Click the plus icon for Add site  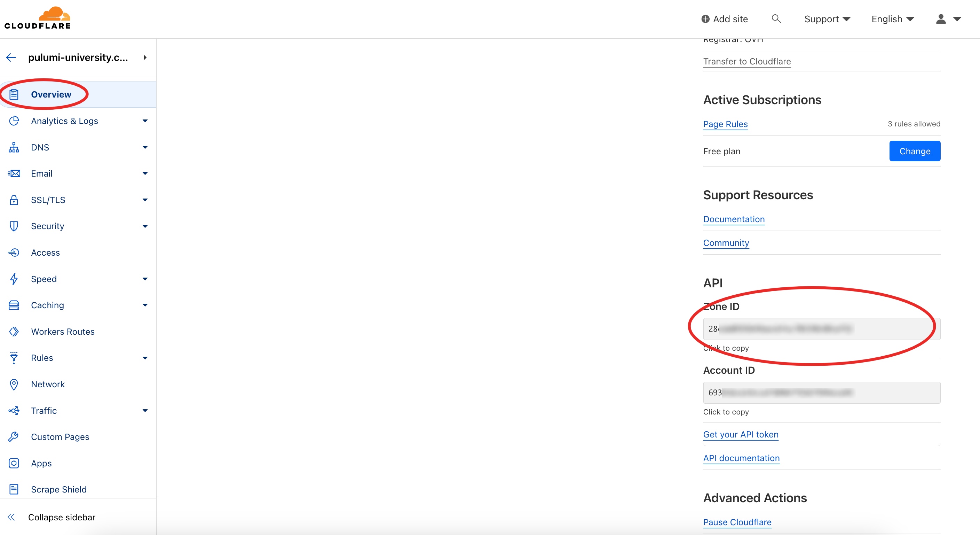[705, 19]
